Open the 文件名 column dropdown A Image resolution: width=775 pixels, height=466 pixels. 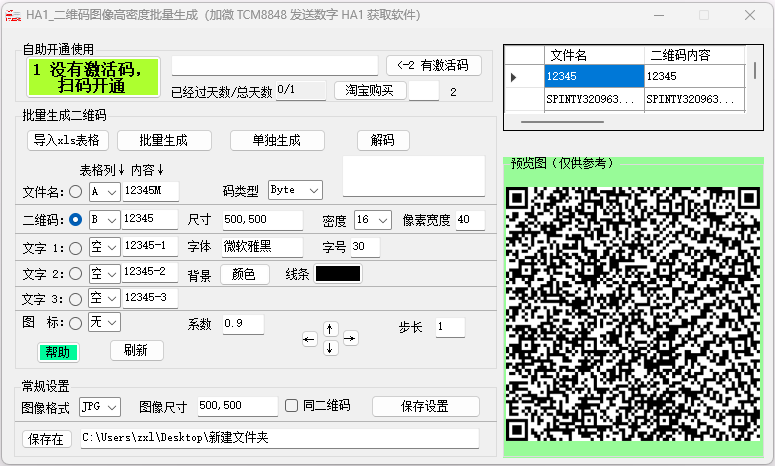coord(104,192)
